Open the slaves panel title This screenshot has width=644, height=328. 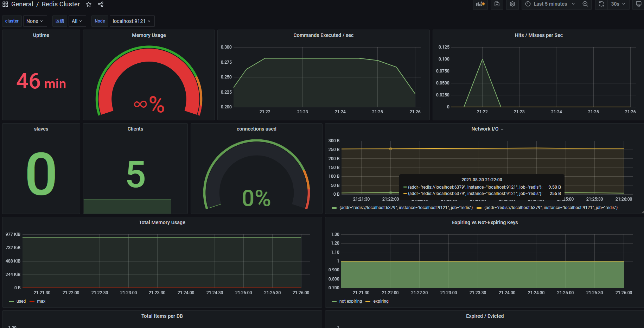point(41,129)
